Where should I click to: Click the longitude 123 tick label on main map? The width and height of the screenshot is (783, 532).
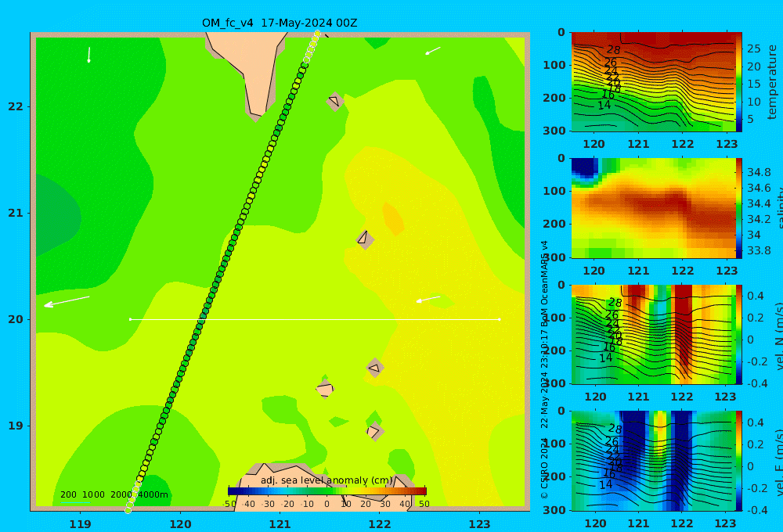tap(480, 524)
